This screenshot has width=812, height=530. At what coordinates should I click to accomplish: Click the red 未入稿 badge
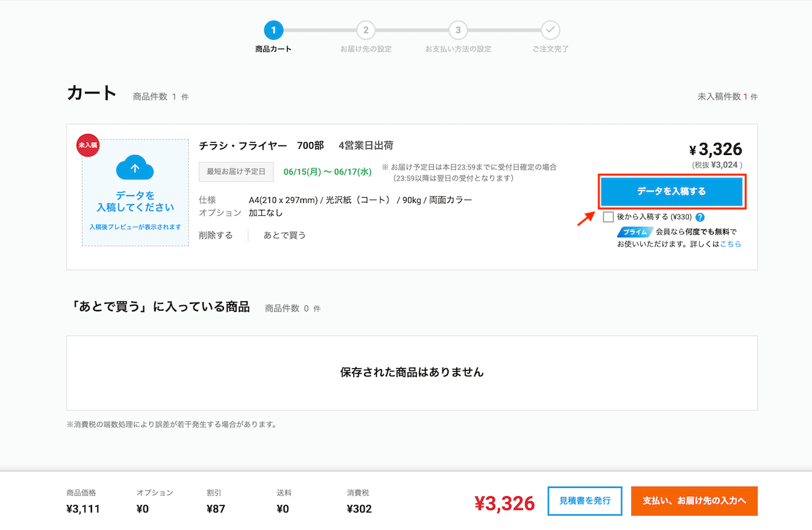point(88,146)
